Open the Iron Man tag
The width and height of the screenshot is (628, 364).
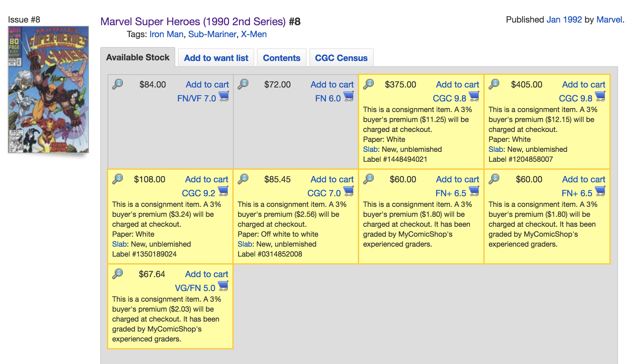pos(166,34)
